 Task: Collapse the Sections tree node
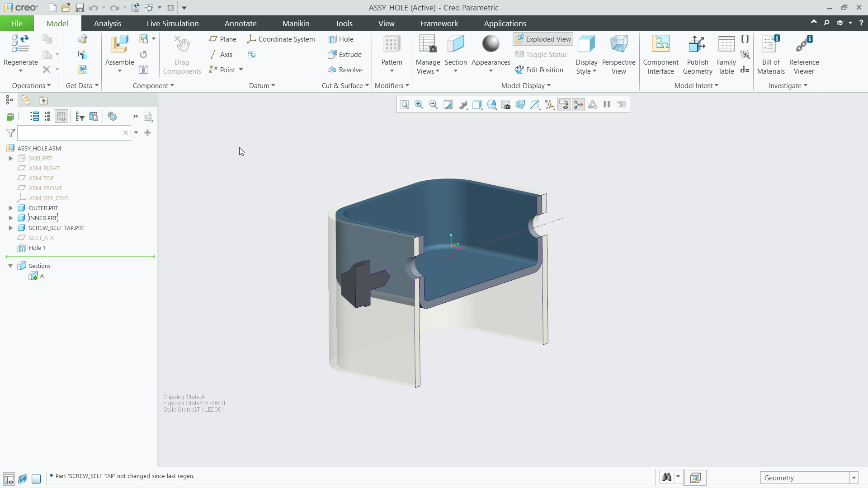click(10, 266)
